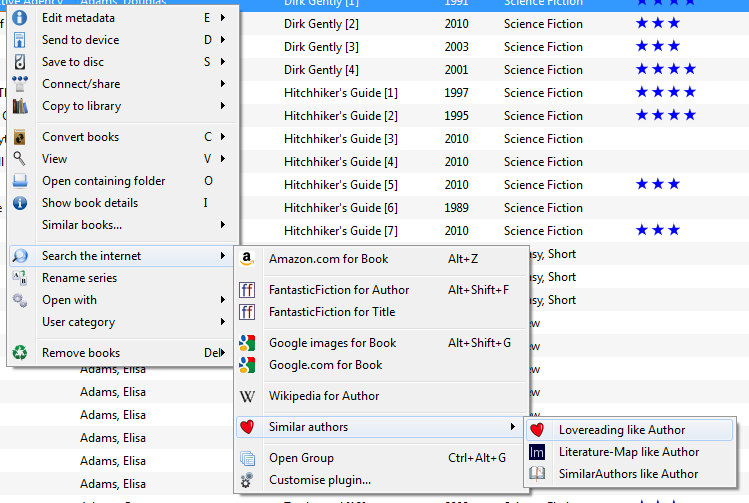
Task: Expand the Connect/share submenu arrow
Action: (223, 84)
